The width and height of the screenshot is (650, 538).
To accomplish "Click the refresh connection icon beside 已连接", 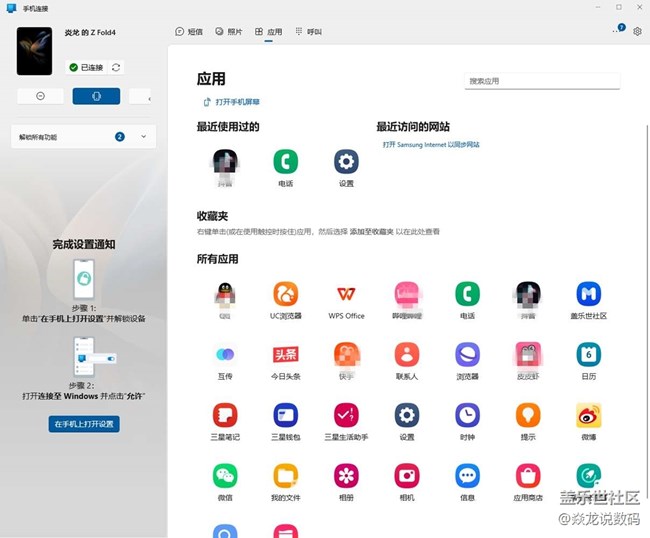I will [117, 67].
